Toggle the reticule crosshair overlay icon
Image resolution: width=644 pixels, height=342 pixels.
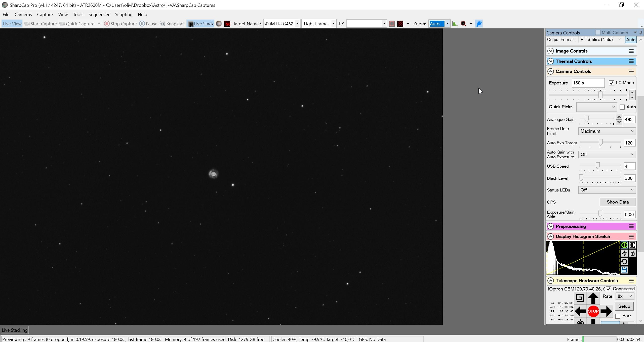[x=400, y=24]
